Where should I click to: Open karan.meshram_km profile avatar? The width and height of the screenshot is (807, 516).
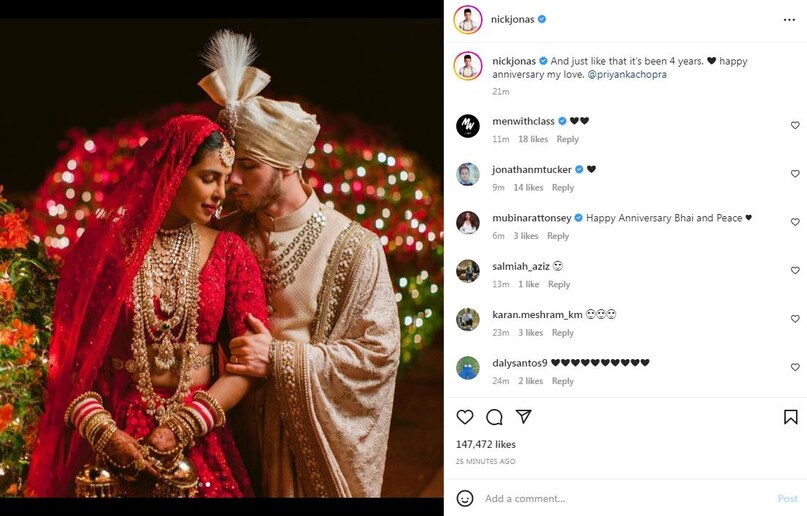click(468, 319)
